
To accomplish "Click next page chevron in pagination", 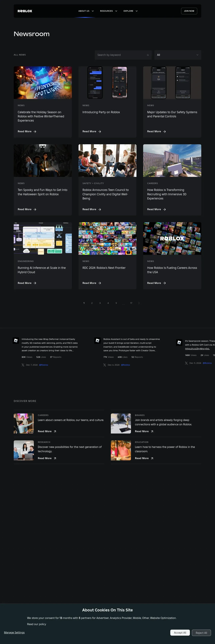I will [x=139, y=303].
